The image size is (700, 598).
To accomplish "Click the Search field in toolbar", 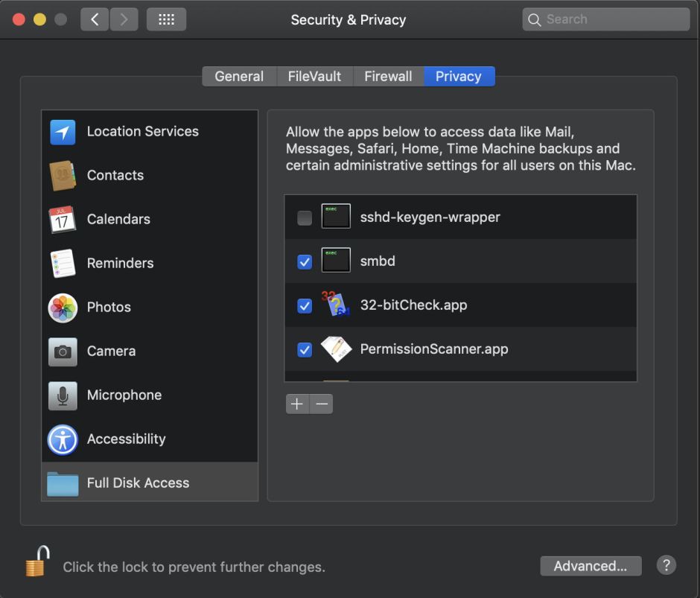I will click(606, 19).
